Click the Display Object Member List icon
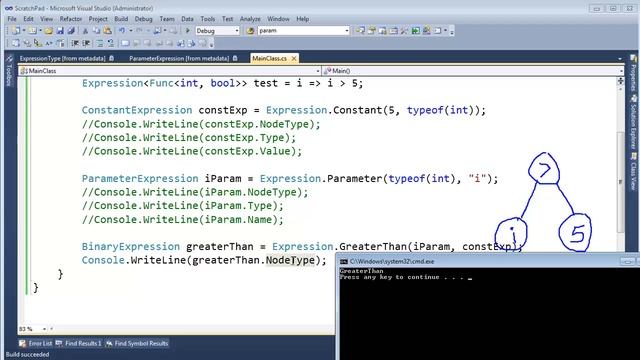Viewport: 640px width, 360px height. (x=16, y=43)
